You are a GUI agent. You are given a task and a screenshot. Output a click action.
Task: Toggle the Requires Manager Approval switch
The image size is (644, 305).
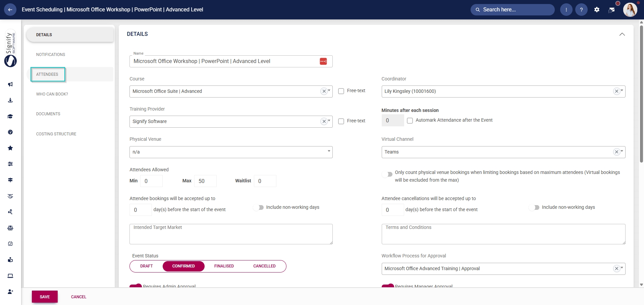[x=388, y=286]
